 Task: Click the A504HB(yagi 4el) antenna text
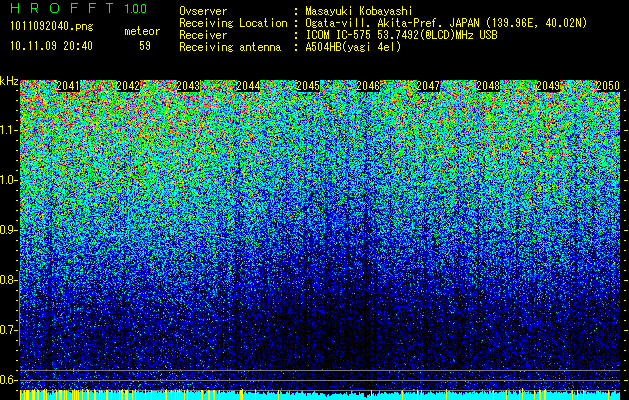click(353, 47)
